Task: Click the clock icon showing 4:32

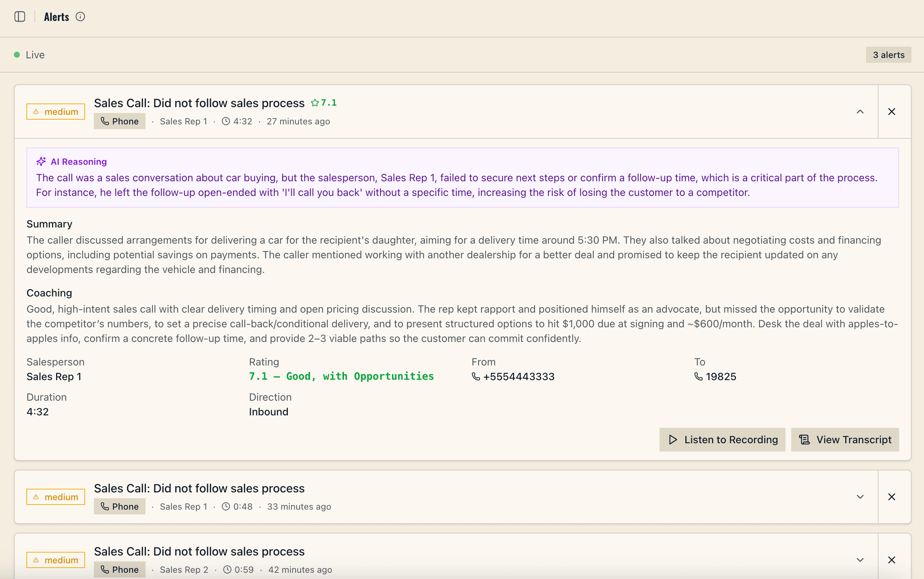Action: 226,121
